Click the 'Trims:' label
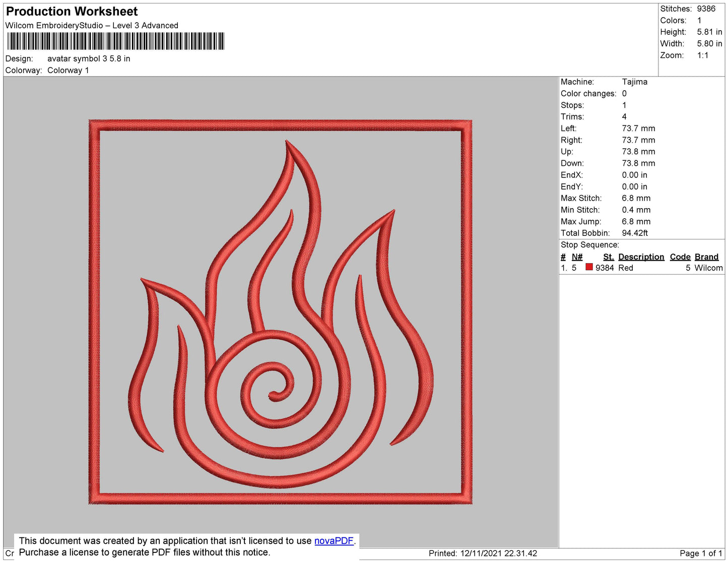 [572, 117]
